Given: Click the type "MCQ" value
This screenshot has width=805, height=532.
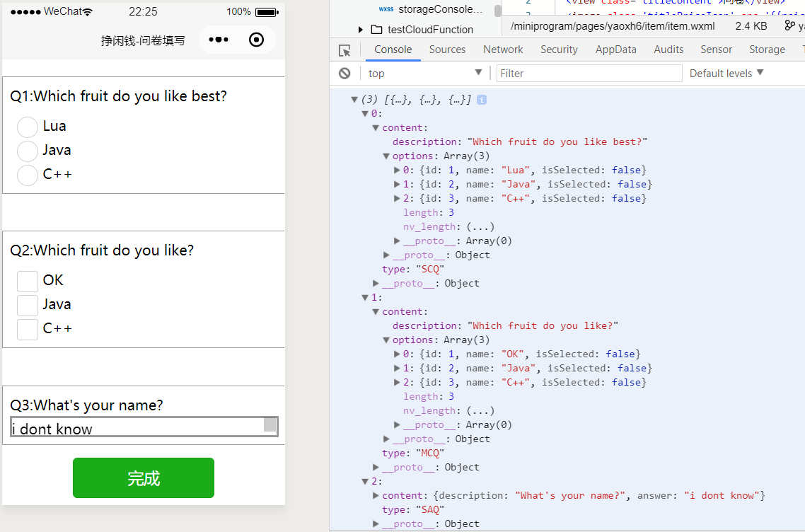Looking at the screenshot, I should click(429, 453).
